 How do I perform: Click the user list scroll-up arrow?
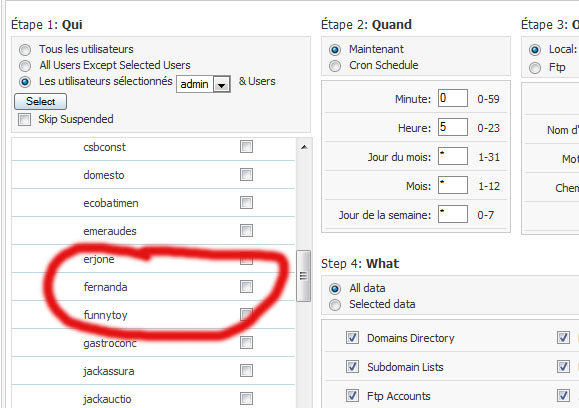[x=304, y=147]
